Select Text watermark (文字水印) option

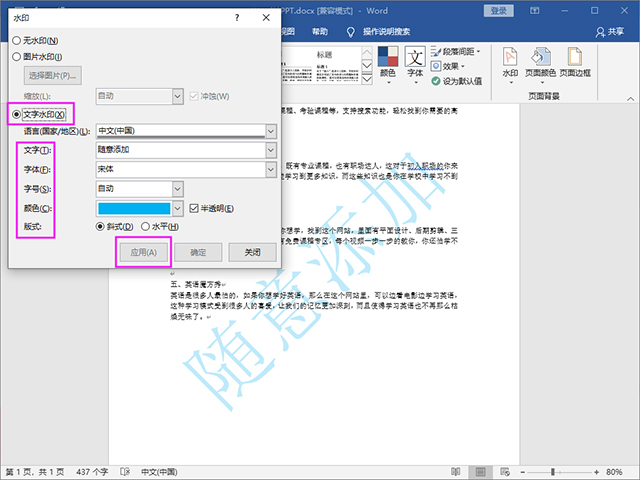click(39, 114)
